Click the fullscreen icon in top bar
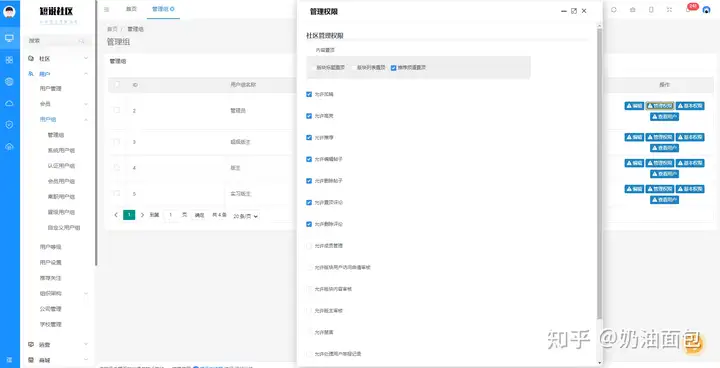Viewport: 720px width, 368px height. pyautogui.click(x=669, y=10)
